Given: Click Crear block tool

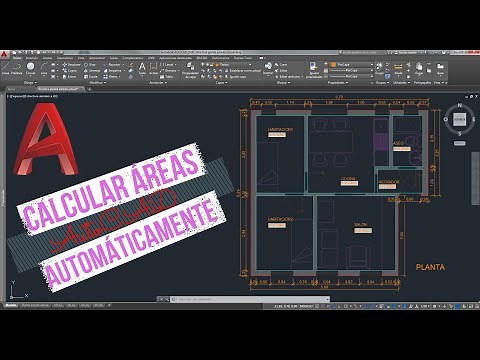Looking at the screenshot, I should coord(281,65).
